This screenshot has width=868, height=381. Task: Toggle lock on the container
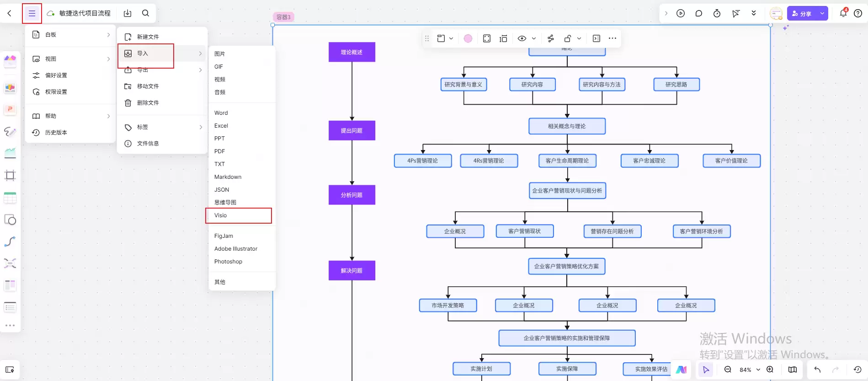point(567,38)
